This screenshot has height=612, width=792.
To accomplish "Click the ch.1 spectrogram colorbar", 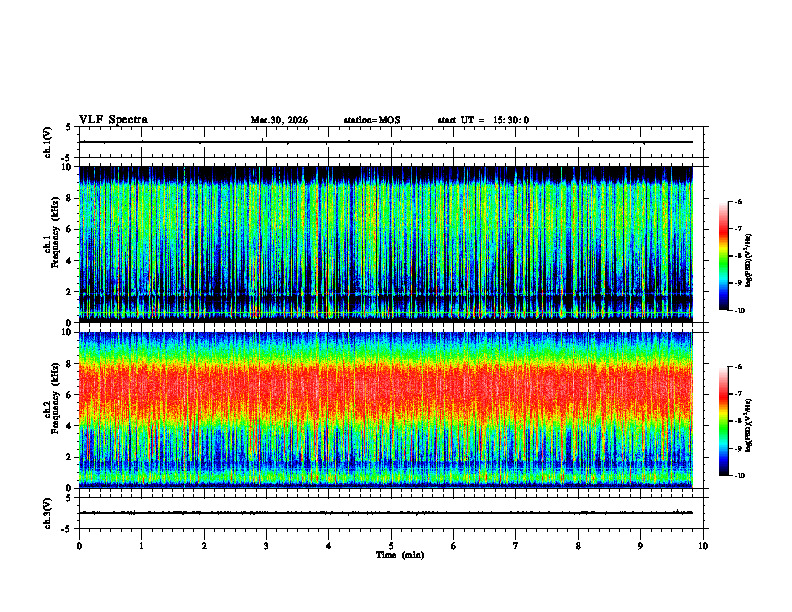I will (723, 256).
